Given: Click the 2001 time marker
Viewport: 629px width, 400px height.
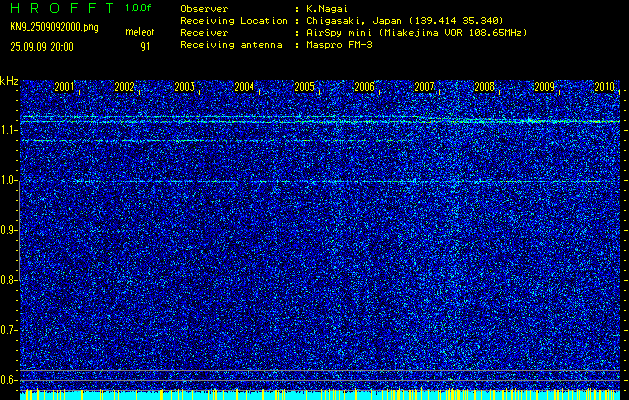Looking at the screenshot, I should (x=64, y=87).
